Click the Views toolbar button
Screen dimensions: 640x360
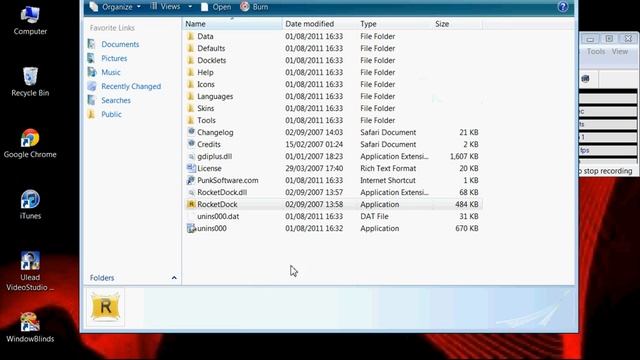[166, 7]
